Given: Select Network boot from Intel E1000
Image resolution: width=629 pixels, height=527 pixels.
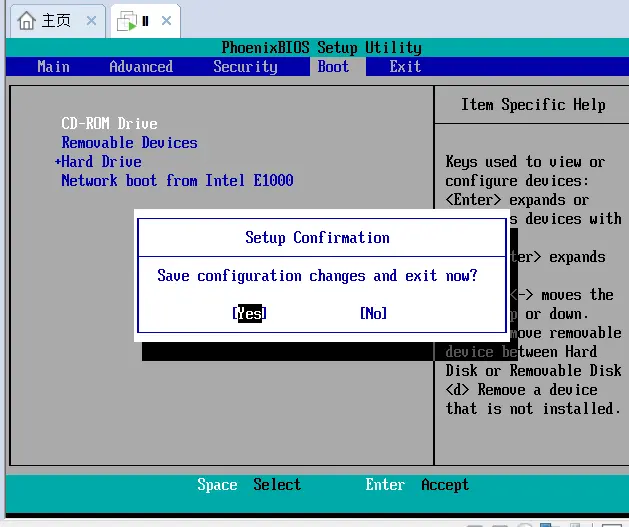Looking at the screenshot, I should [x=177, y=180].
